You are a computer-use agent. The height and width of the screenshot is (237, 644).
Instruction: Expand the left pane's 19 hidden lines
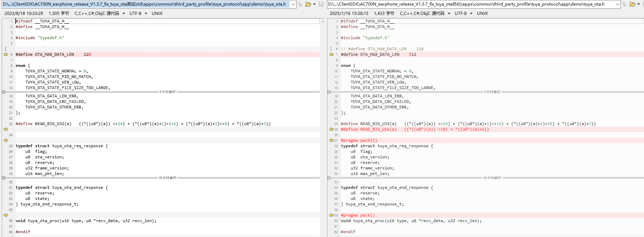coord(3,178)
